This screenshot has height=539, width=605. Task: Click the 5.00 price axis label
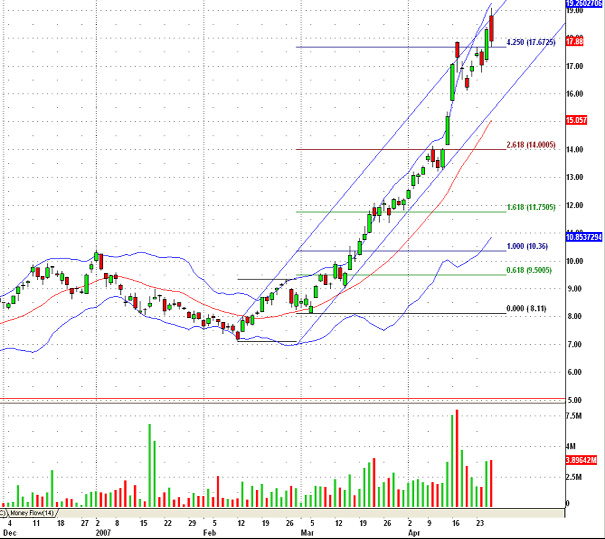click(574, 400)
